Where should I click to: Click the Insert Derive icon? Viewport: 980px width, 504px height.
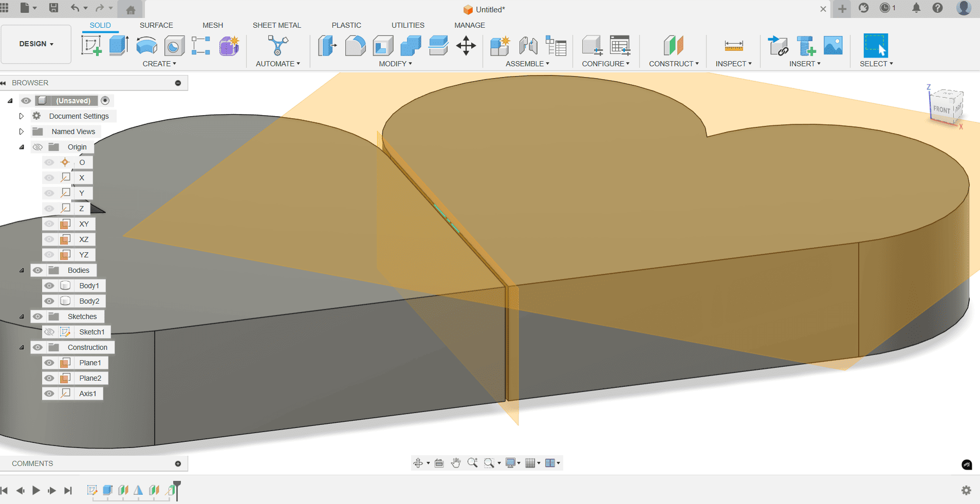[778, 46]
